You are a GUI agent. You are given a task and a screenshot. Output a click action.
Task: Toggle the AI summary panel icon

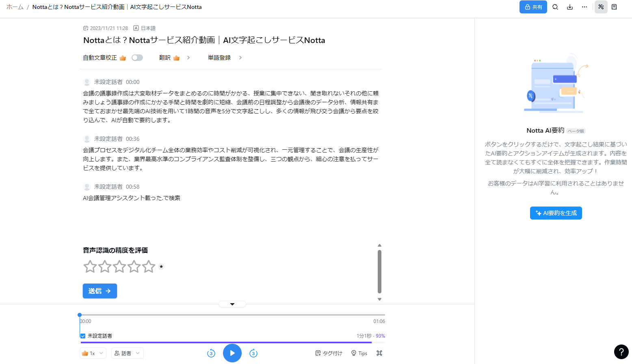(x=601, y=7)
